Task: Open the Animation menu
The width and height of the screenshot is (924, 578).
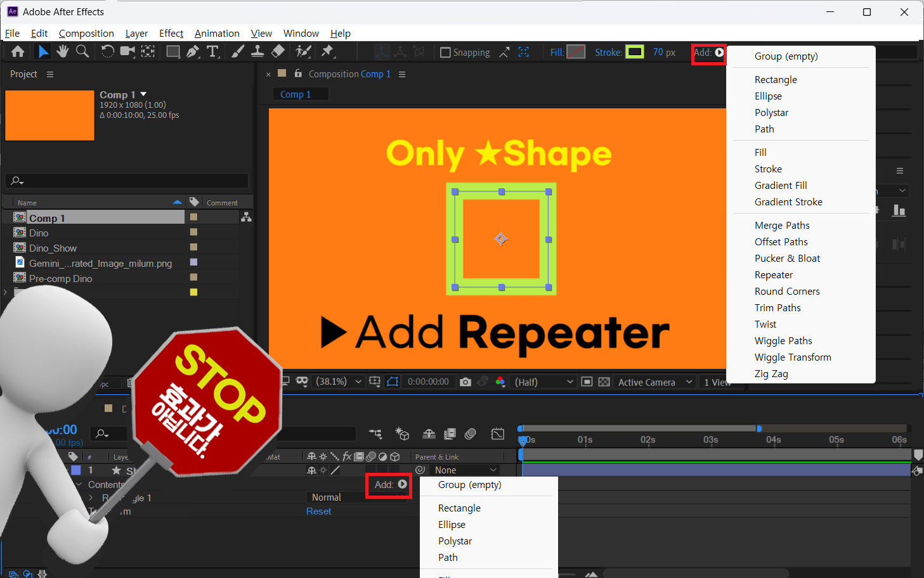Action: tap(217, 34)
